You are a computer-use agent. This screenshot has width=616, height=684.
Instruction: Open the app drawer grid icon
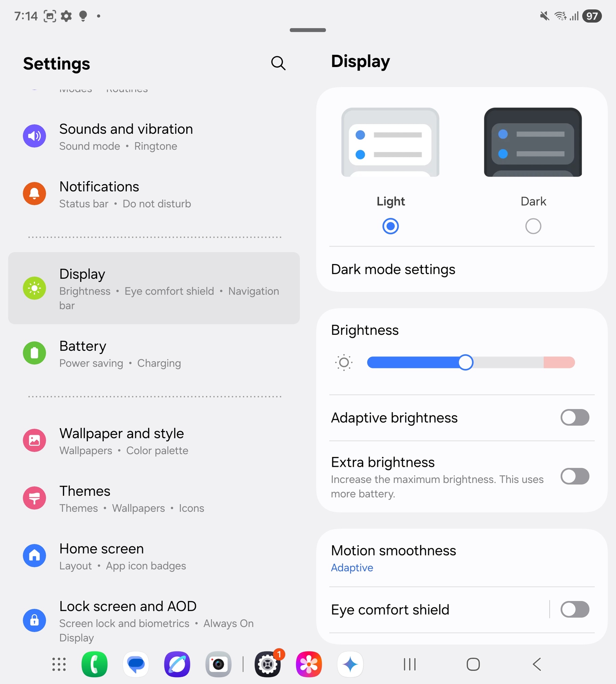pos(59,665)
